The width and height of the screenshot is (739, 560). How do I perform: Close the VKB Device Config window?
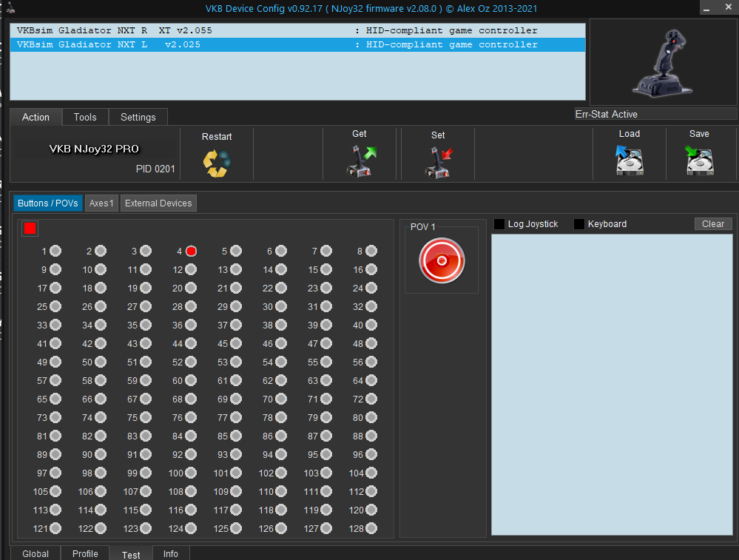pyautogui.click(x=728, y=7)
